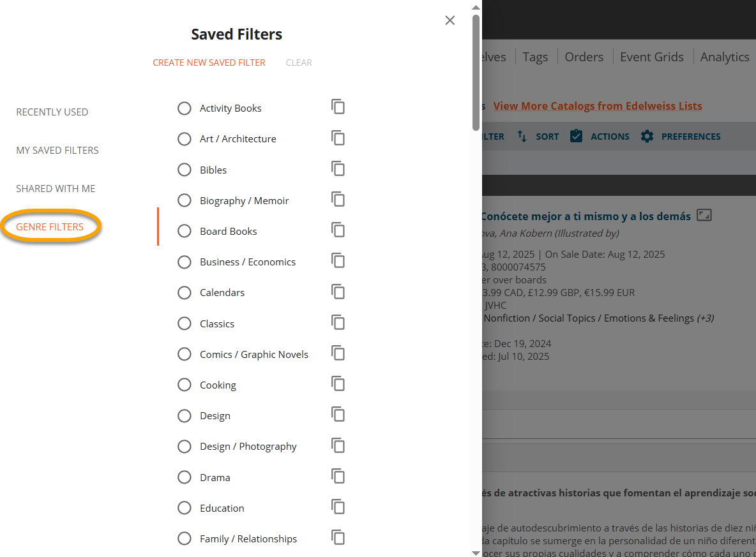Screen dimensions: 756x557
Task: Click Create New Saved Filter
Action: pyautogui.click(x=209, y=63)
